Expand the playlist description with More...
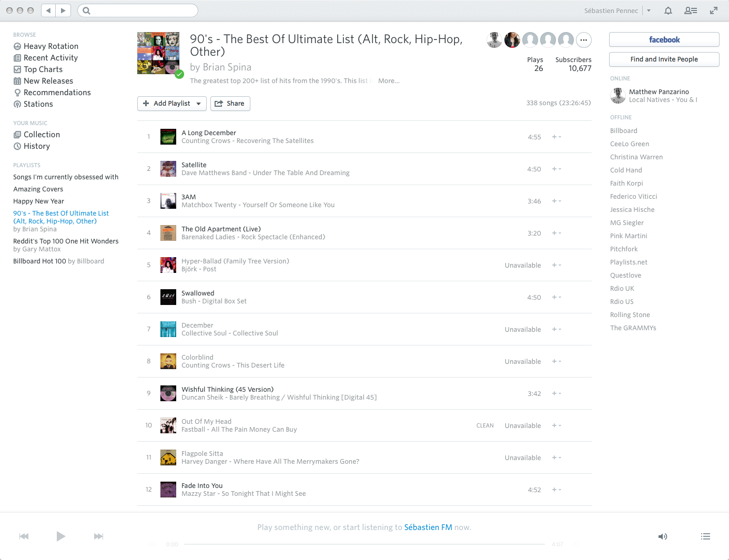Screen dimensions: 729x560 (389, 81)
